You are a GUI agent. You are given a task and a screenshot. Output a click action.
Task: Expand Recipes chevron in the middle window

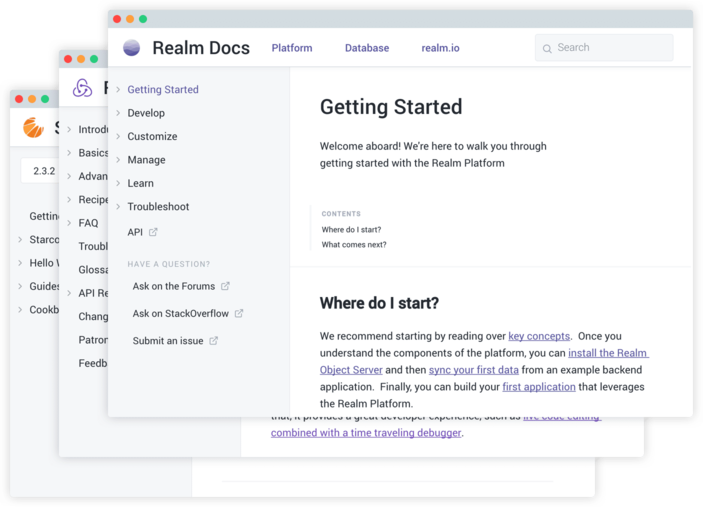click(x=69, y=199)
